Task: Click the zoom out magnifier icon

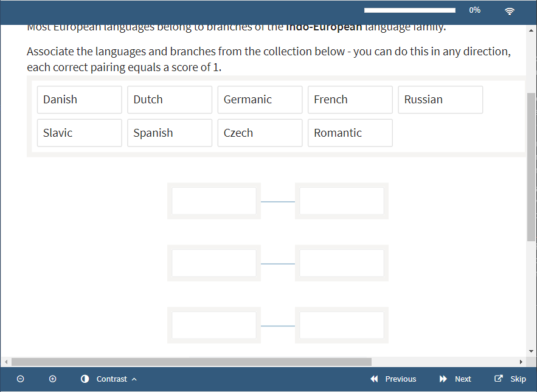Action: pyautogui.click(x=21, y=379)
